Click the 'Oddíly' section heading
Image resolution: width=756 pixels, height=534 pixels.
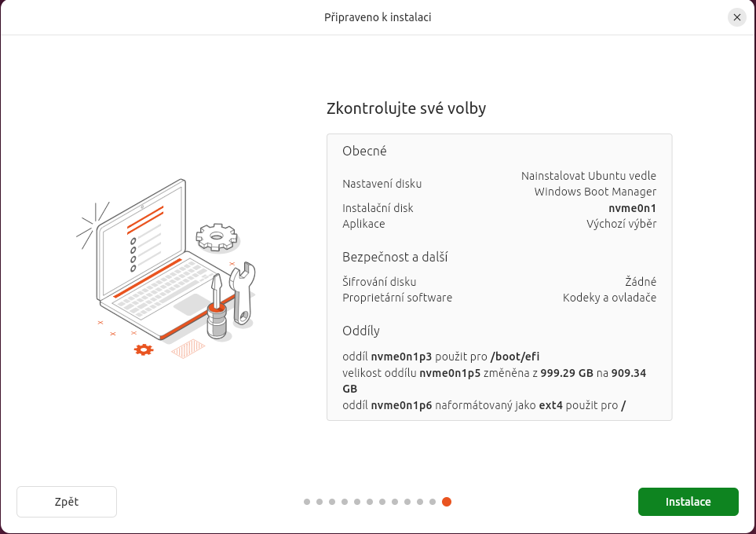361,330
